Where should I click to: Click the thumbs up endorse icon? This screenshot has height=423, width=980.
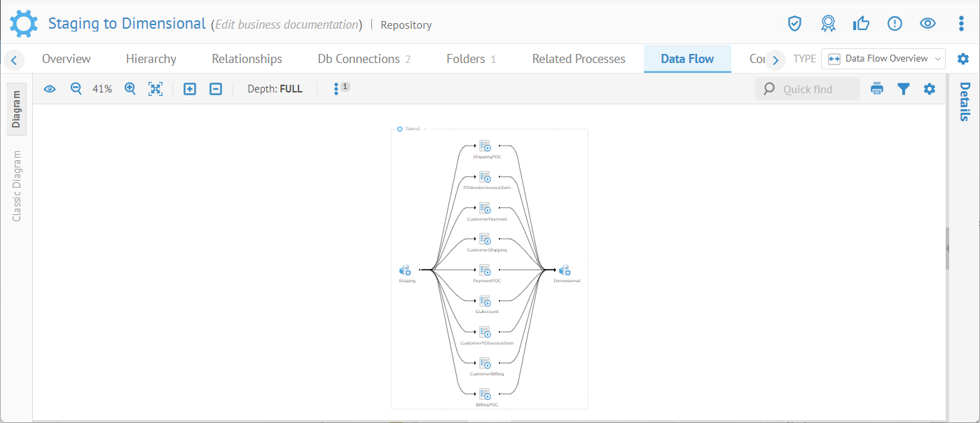click(x=861, y=24)
